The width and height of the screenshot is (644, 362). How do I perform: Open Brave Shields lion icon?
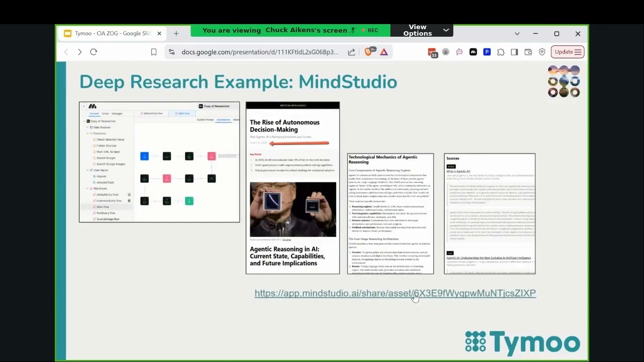368,52
